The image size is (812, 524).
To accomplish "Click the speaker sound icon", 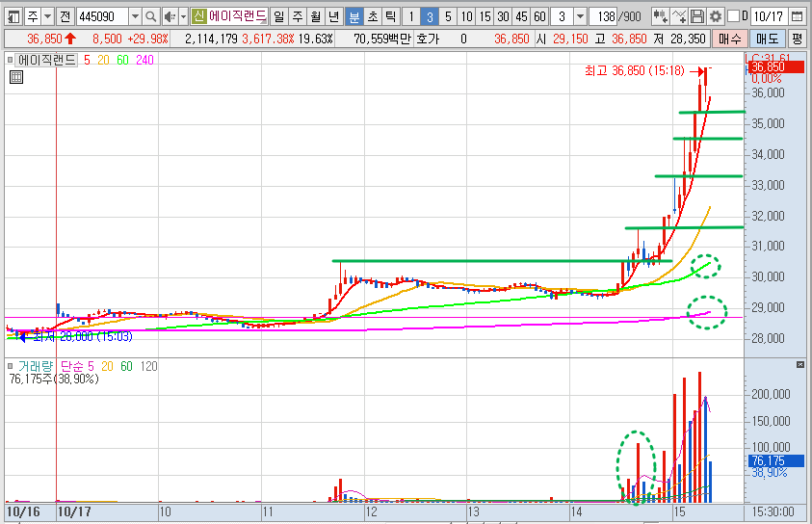I will [169, 17].
